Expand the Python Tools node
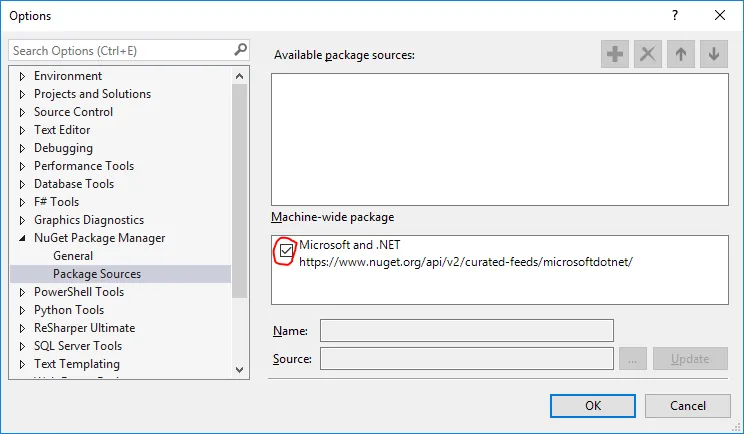This screenshot has height=434, width=744. point(22,310)
